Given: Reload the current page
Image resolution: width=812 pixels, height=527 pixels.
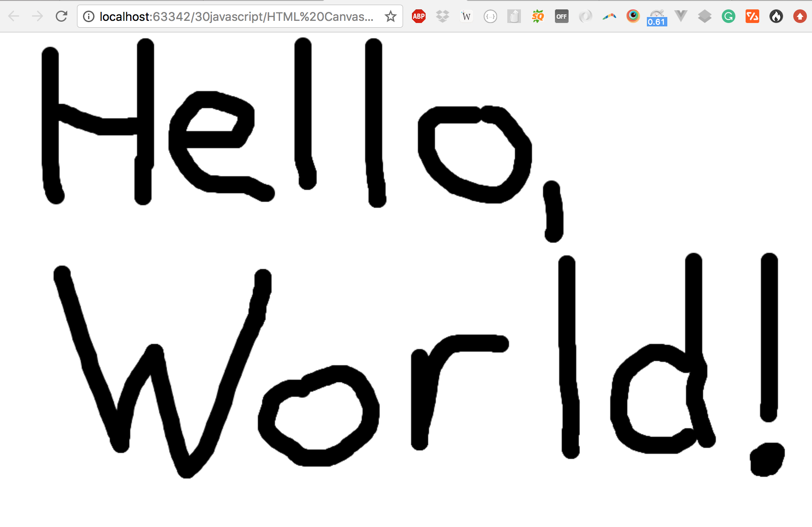Looking at the screenshot, I should 62,17.
